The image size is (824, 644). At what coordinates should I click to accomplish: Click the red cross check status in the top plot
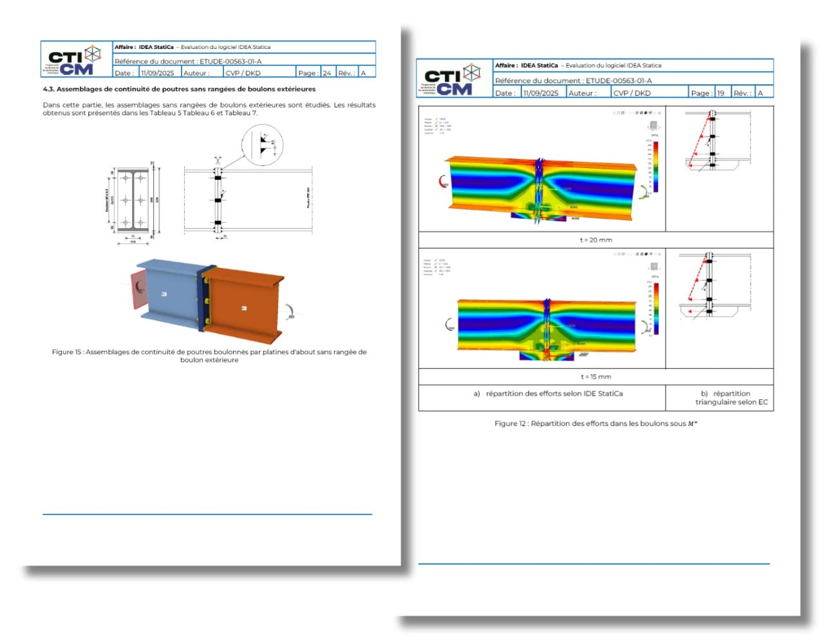click(436, 126)
